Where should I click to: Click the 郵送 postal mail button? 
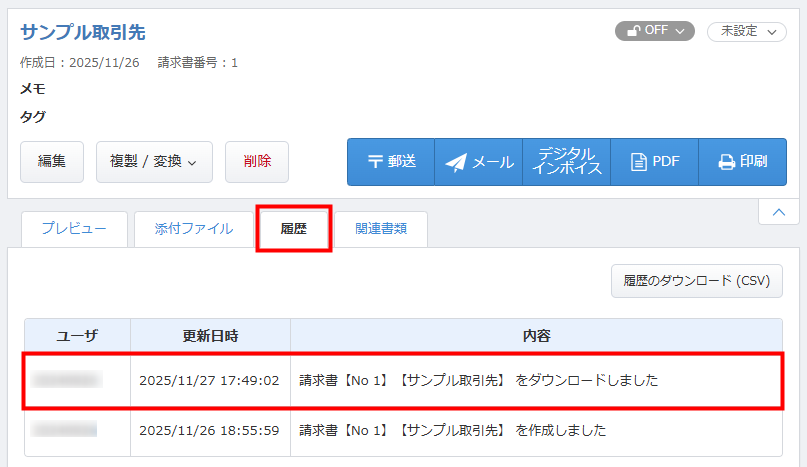(391, 162)
